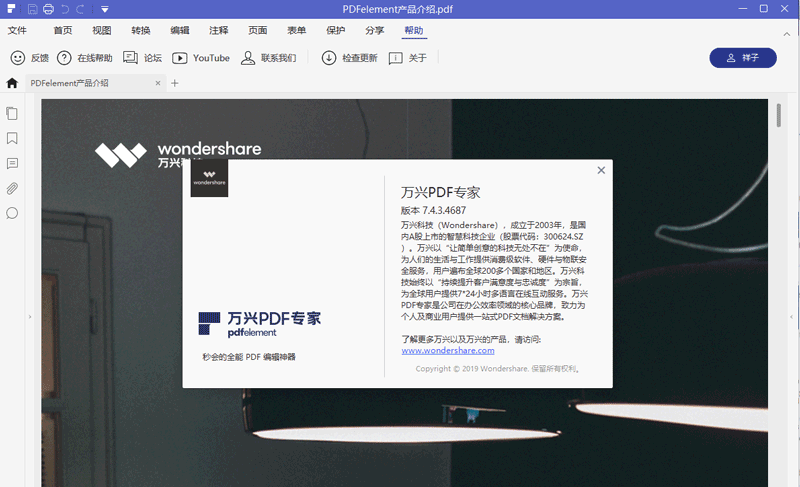Screen dimensions: 800x487
Task: Switch to the 分享 tab
Action: (x=374, y=31)
